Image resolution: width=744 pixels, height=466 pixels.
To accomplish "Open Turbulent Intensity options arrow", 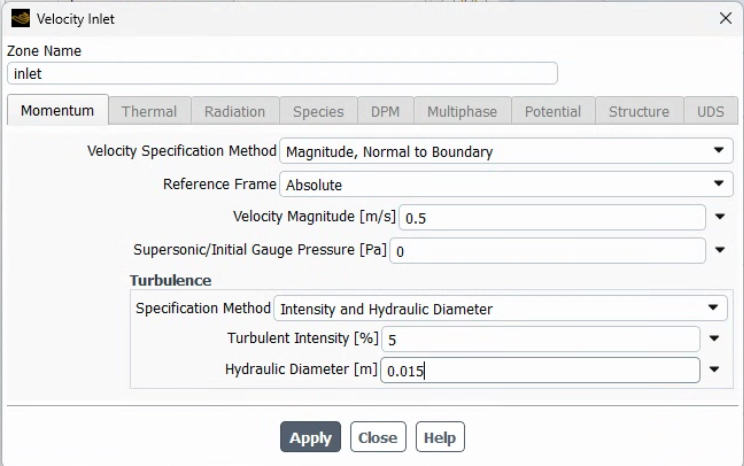I will click(714, 339).
